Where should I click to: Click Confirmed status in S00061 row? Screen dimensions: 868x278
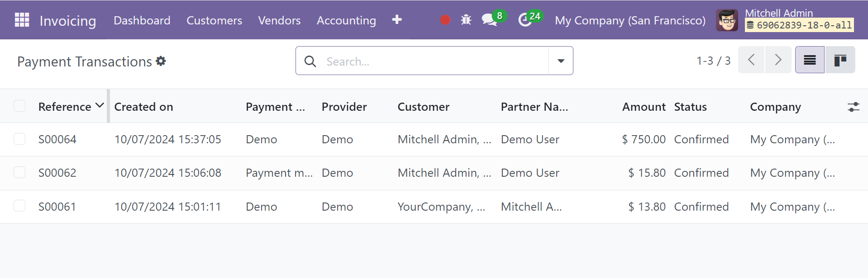pos(701,207)
